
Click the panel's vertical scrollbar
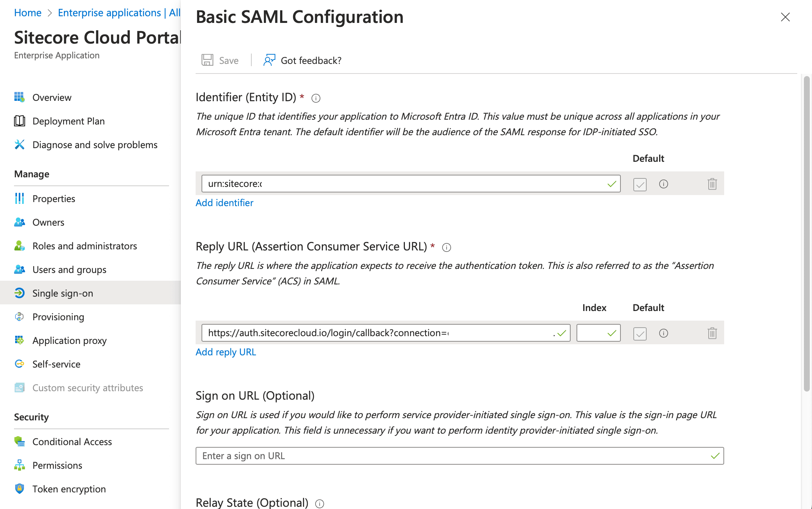coord(807,233)
